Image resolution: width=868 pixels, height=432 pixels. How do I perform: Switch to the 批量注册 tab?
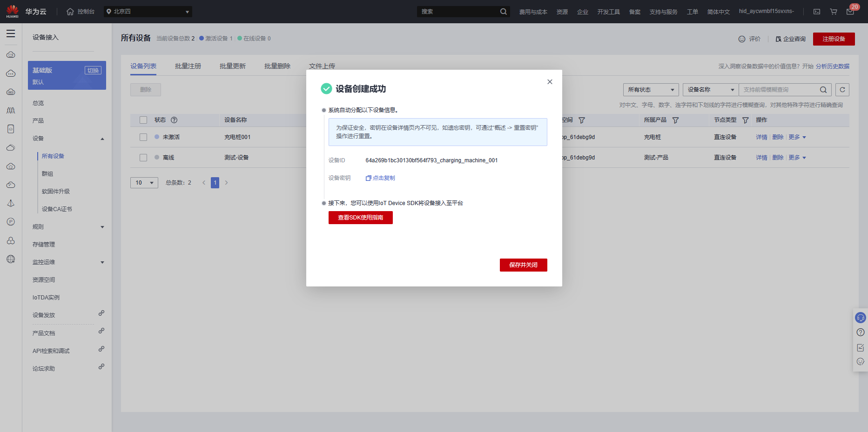[x=188, y=66]
